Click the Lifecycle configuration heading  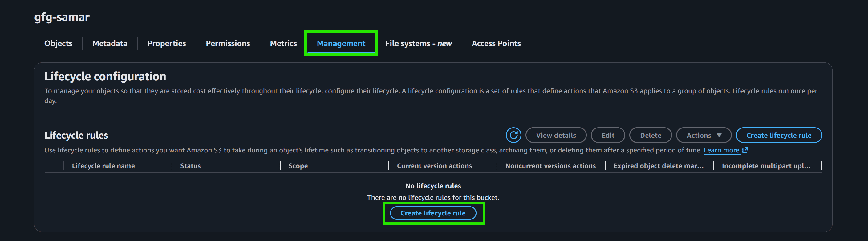tap(105, 76)
